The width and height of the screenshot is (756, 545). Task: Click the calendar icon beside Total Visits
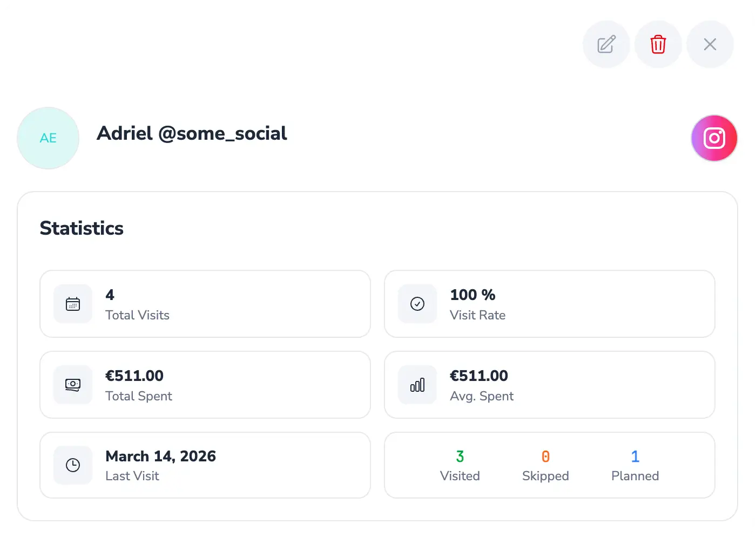(73, 304)
